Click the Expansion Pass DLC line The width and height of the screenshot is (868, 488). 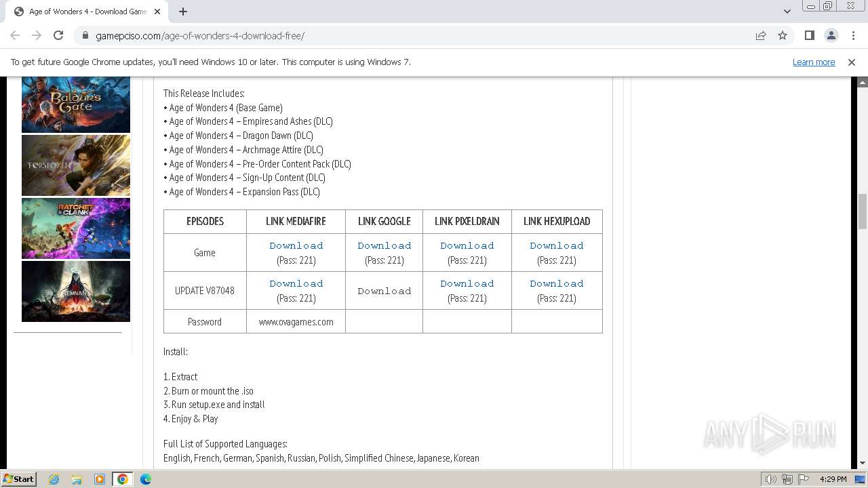tap(241, 192)
